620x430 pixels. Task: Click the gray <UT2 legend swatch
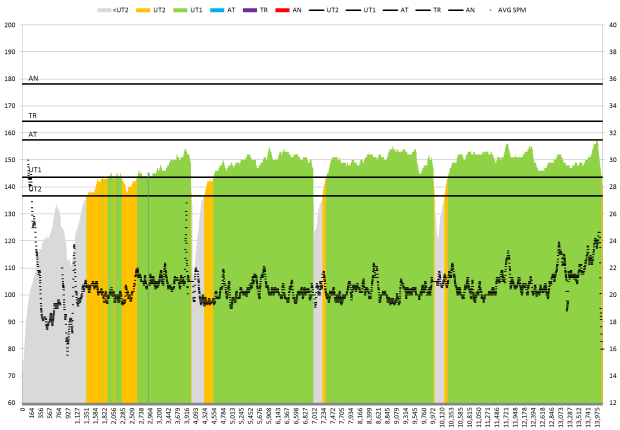(104, 9)
